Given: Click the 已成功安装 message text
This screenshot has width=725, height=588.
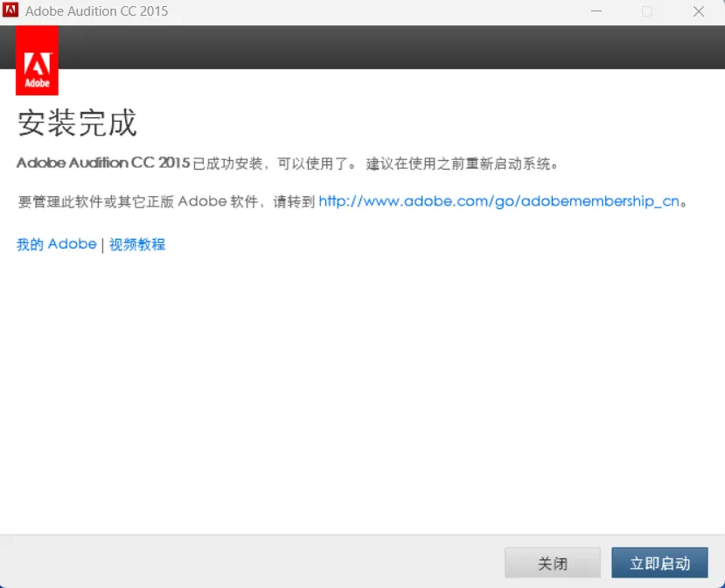Looking at the screenshot, I should click(288, 164).
